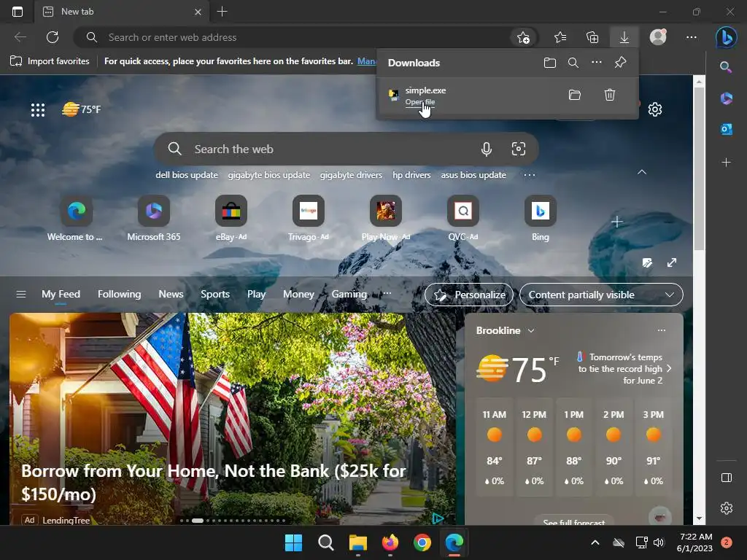Add this page to favorites
Viewport: 747px width, 560px height.
pyautogui.click(x=523, y=37)
